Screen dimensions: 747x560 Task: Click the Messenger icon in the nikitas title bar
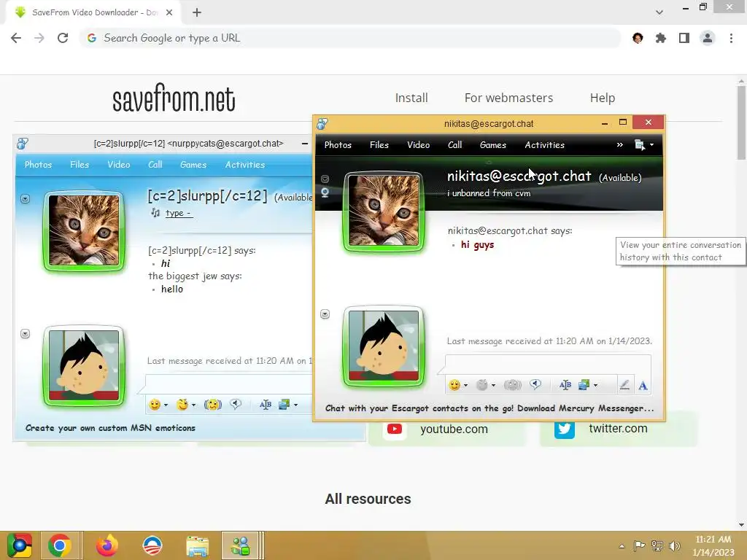[322, 124]
